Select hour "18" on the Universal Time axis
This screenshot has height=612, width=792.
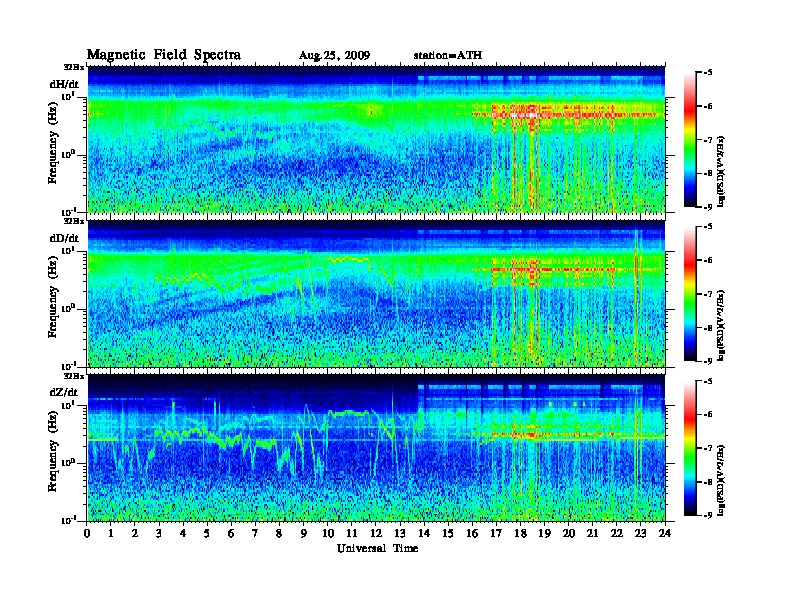(x=520, y=533)
